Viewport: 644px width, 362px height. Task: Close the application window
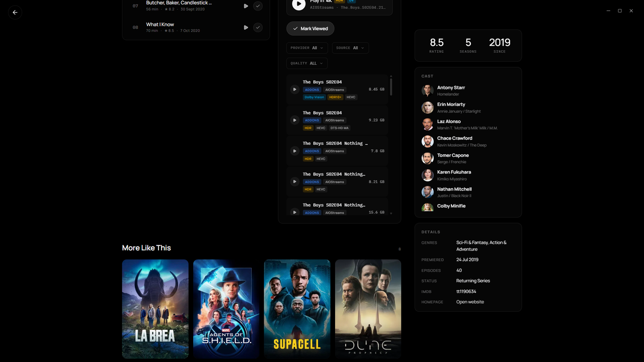coord(631,11)
